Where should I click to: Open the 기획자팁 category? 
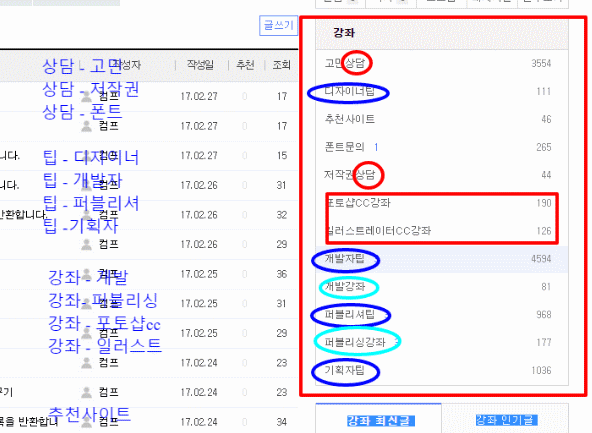point(344,370)
